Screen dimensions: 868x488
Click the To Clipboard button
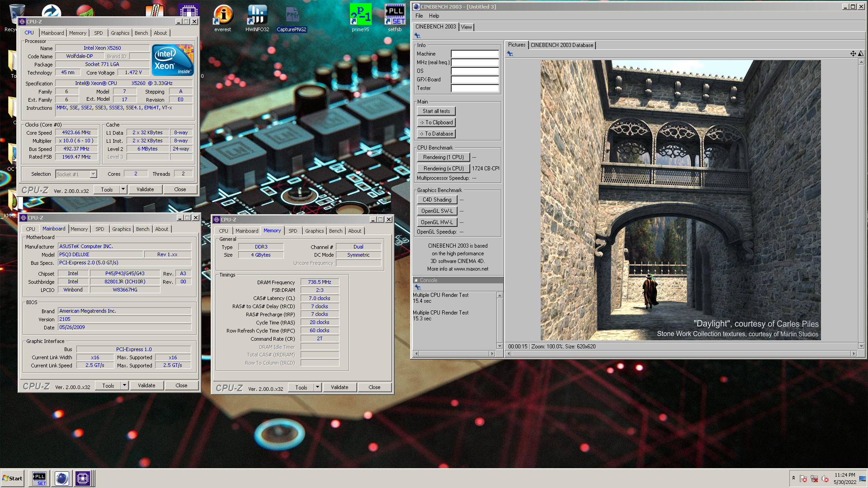pyautogui.click(x=436, y=122)
